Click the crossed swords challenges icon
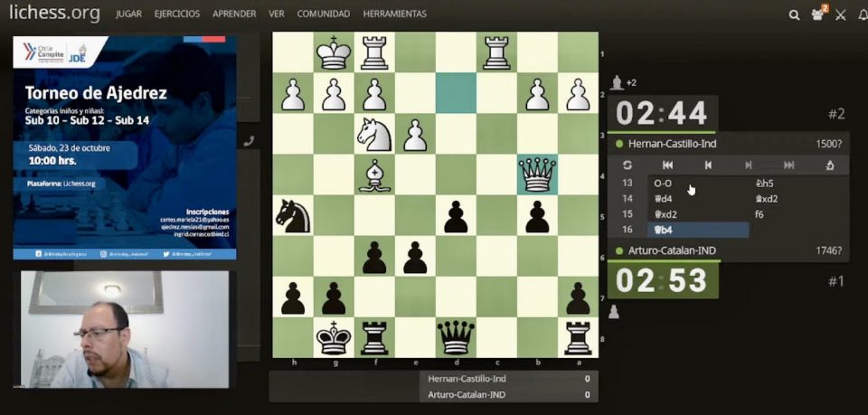868x415 pixels. point(840,14)
